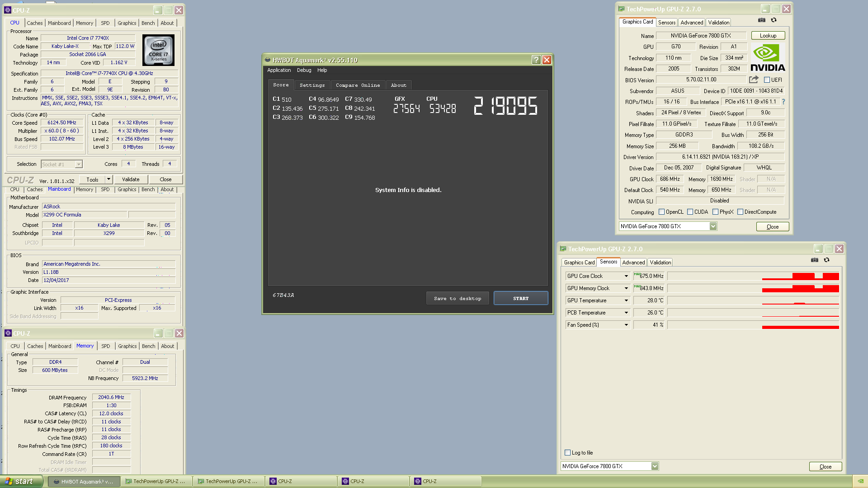
Task: Open the Advanced tab in GPU-Z Graphics Card window
Action: (x=692, y=23)
